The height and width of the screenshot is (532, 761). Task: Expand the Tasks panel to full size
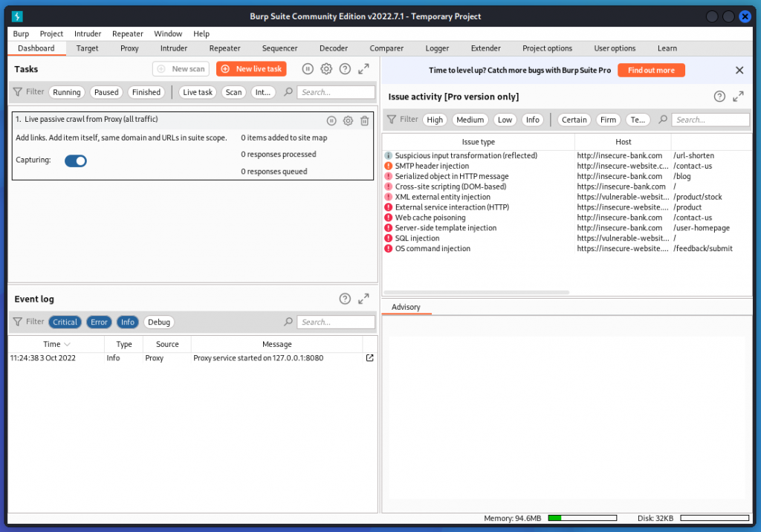click(363, 69)
